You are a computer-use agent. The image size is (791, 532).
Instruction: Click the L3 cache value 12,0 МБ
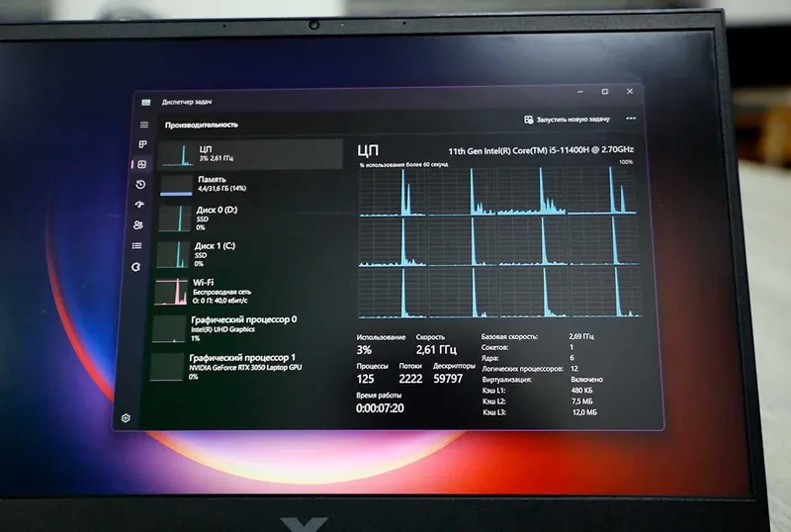click(584, 412)
